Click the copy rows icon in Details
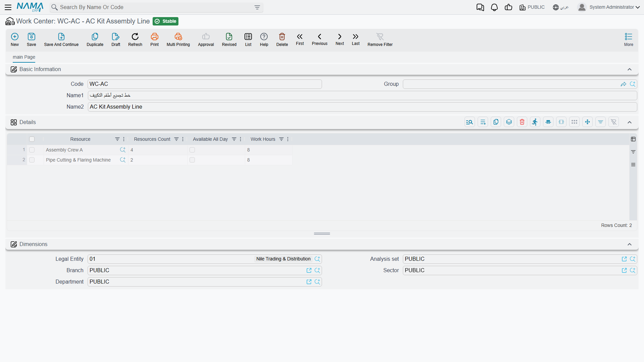Screen dimensions: 644x362 (496, 122)
